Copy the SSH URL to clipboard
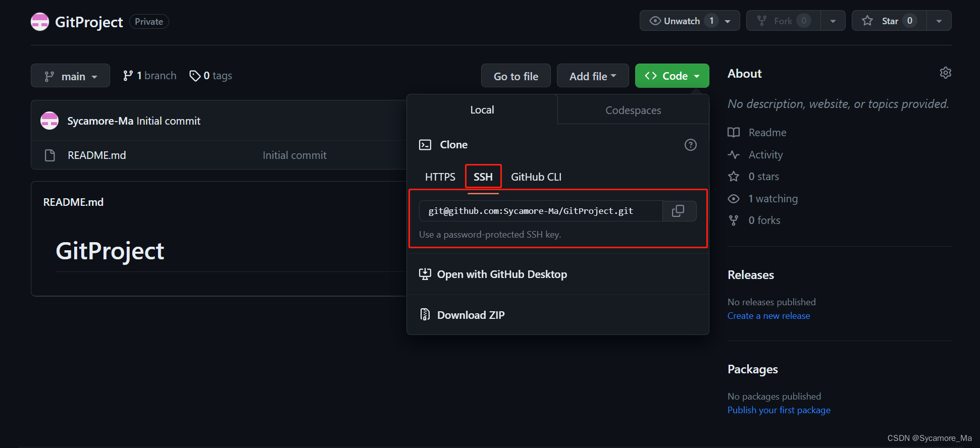980x448 pixels. tap(679, 211)
